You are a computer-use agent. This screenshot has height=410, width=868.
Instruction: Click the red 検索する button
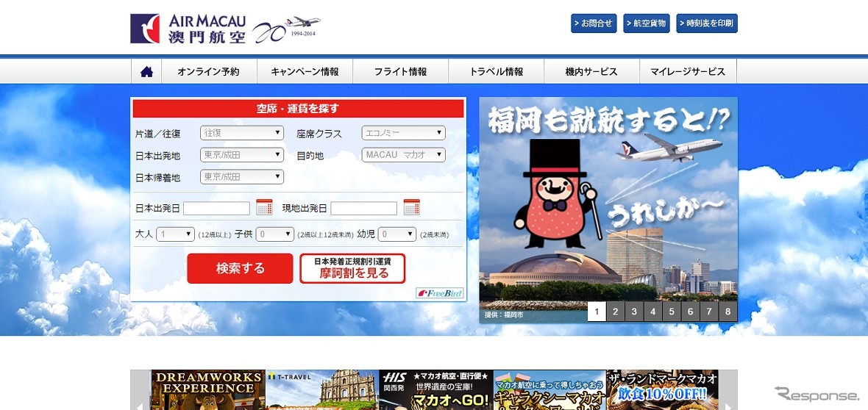tap(240, 268)
